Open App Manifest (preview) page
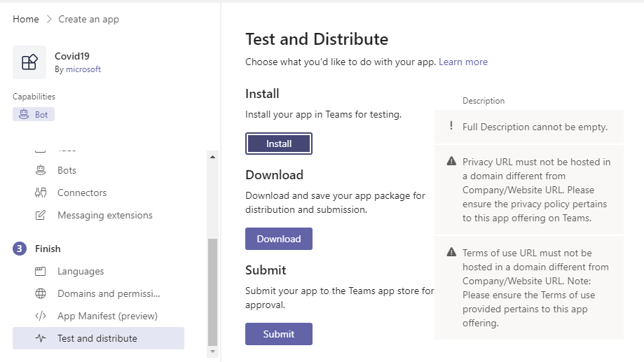Image resolution: width=644 pixels, height=362 pixels. pyautogui.click(x=107, y=316)
